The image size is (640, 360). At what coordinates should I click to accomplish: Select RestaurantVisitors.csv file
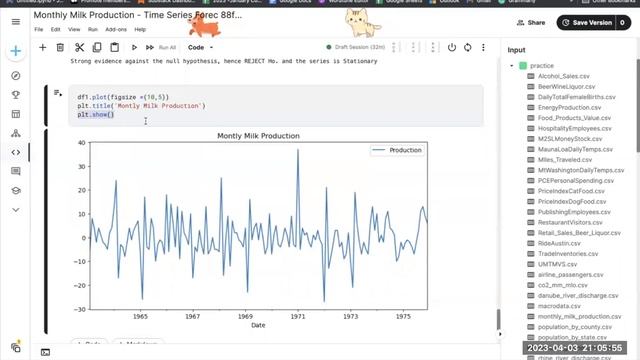(x=570, y=222)
